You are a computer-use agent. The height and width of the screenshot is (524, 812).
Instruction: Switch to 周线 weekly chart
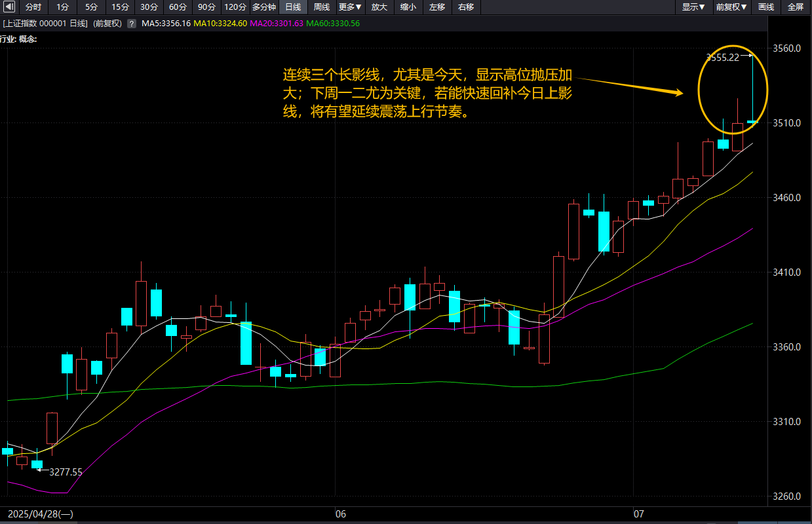pyautogui.click(x=322, y=7)
